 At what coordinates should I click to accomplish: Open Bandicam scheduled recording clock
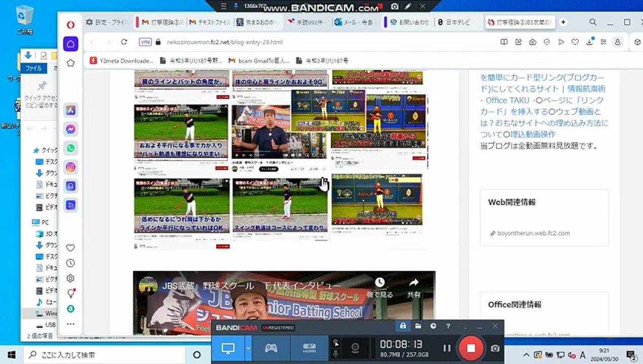pyautogui.click(x=433, y=326)
